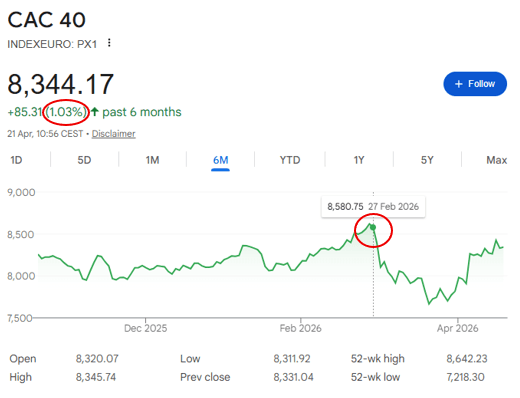Screen dimensions: 520x398
Task: Click the High value 8,345.74
Action: click(96, 377)
